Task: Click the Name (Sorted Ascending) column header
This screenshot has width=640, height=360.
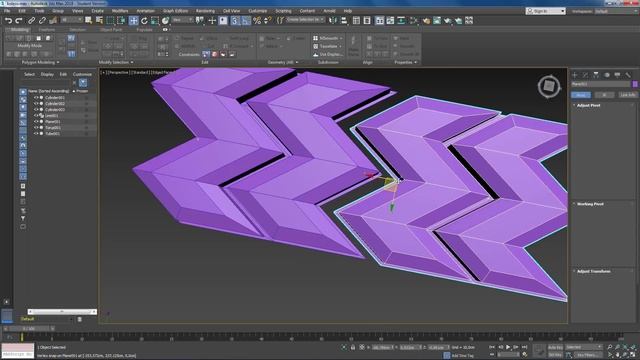Action: point(49,91)
